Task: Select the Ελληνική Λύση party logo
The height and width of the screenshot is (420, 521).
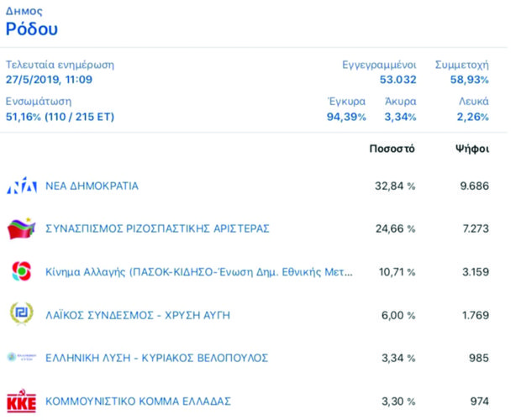Action: click(x=21, y=358)
